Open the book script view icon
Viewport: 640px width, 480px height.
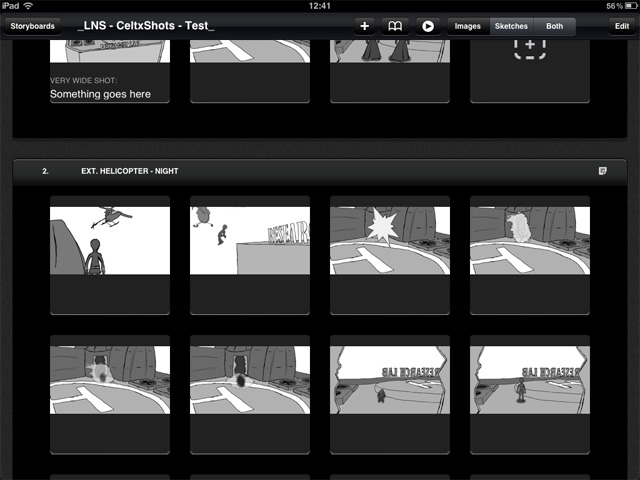click(395, 26)
